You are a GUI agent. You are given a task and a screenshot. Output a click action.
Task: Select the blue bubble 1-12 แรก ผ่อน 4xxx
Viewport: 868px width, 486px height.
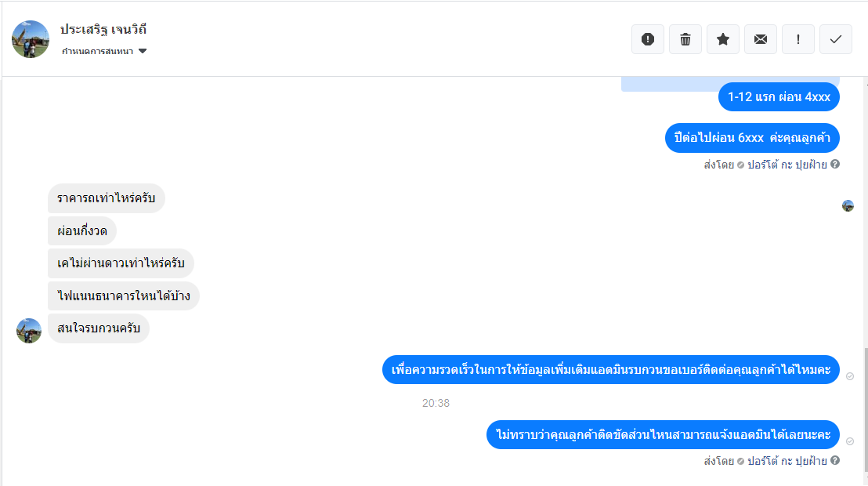click(x=779, y=97)
